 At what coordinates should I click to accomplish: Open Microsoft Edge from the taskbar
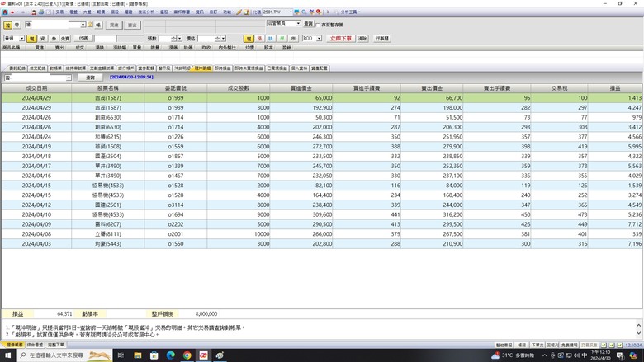(170, 355)
